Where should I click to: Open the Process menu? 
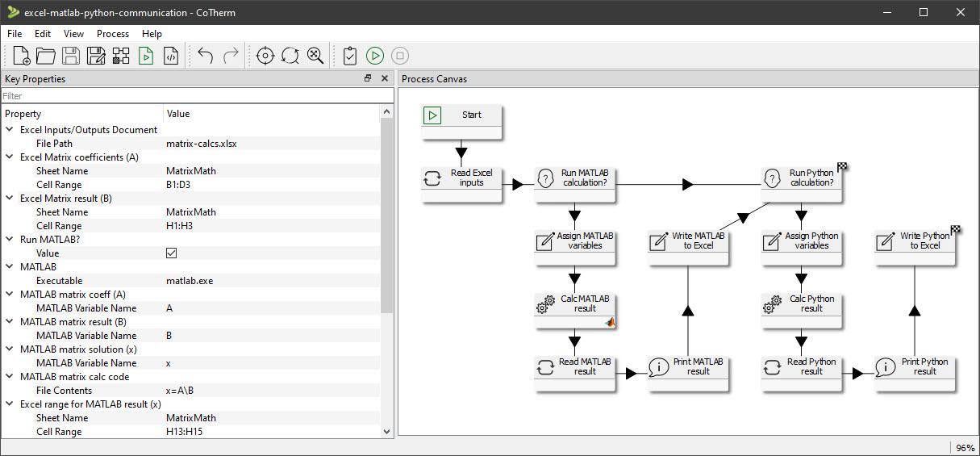(112, 33)
